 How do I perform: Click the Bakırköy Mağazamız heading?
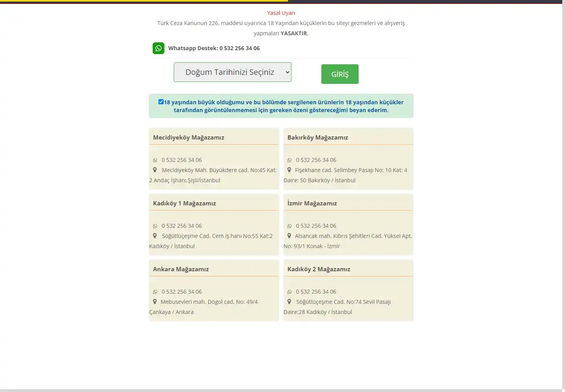tap(318, 138)
